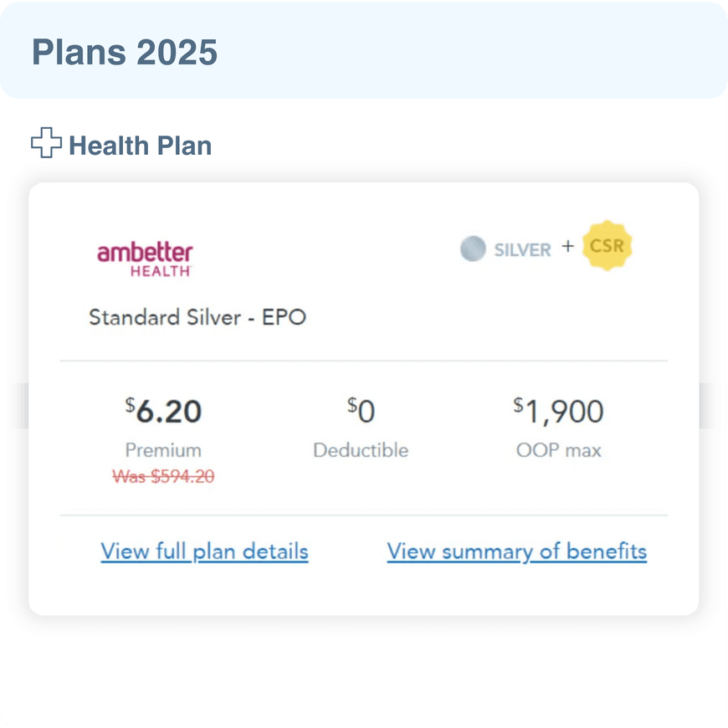This screenshot has height=728, width=728.
Task: Click the plus sign between Silver and CSR
Action: (x=567, y=246)
